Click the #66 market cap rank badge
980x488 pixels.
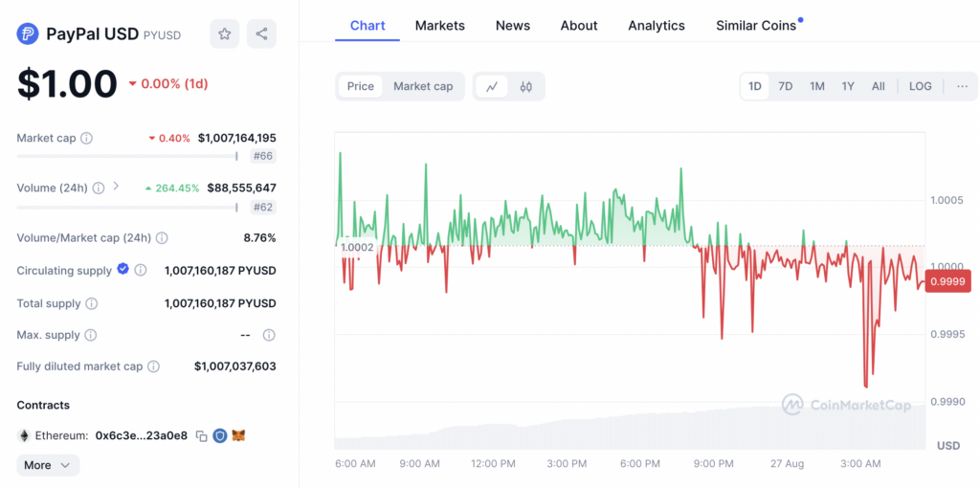262,156
